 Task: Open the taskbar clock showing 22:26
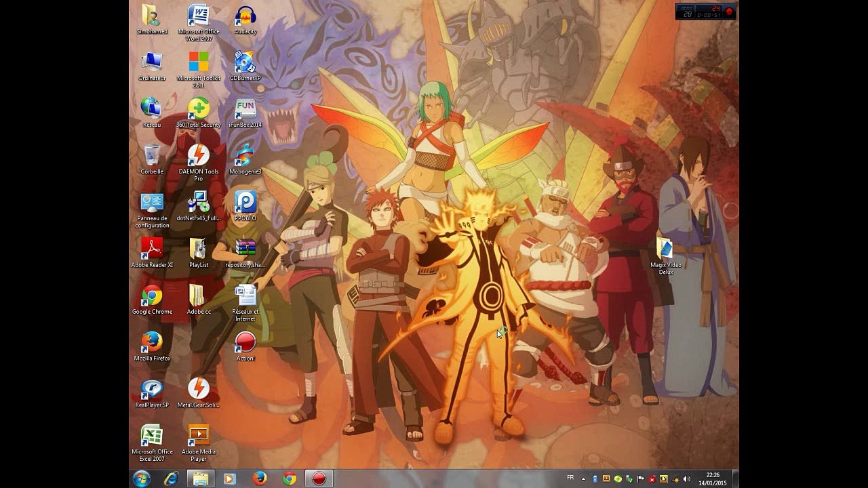pyautogui.click(x=712, y=479)
